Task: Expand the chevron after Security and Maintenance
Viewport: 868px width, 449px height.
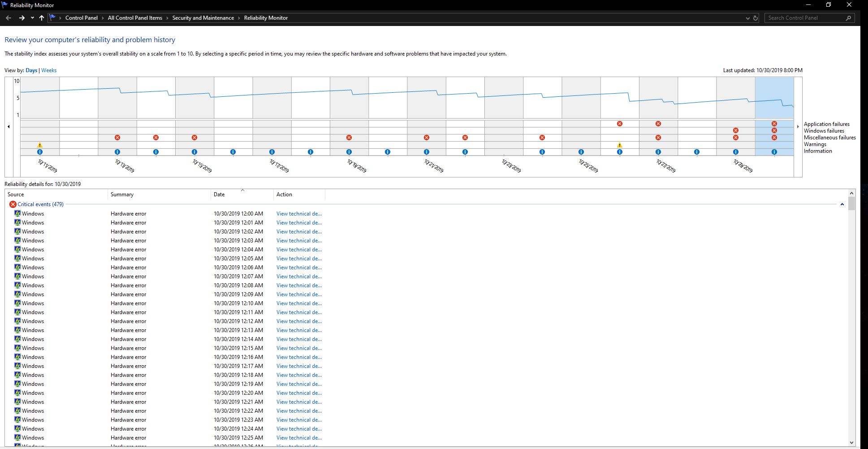Action: pos(239,18)
